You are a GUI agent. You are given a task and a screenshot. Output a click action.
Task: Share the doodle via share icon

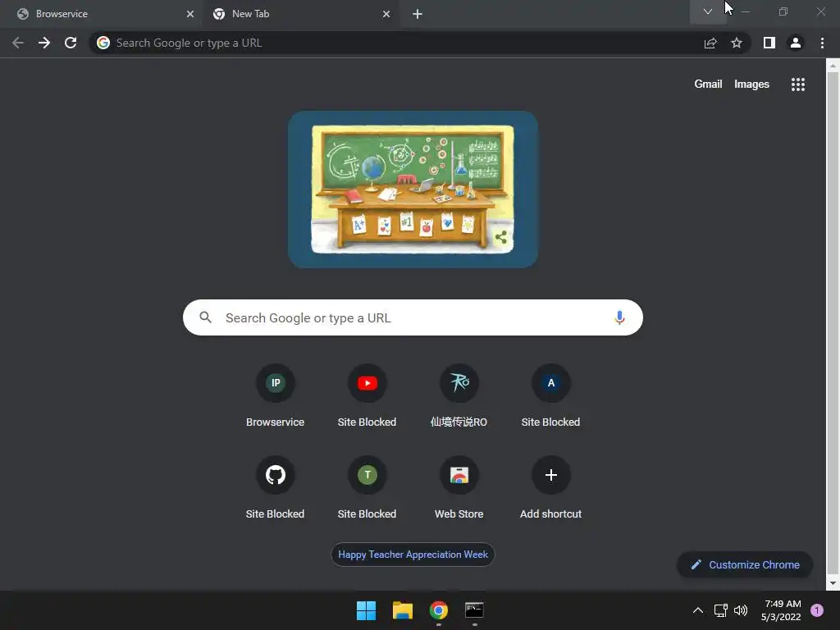[501, 237]
